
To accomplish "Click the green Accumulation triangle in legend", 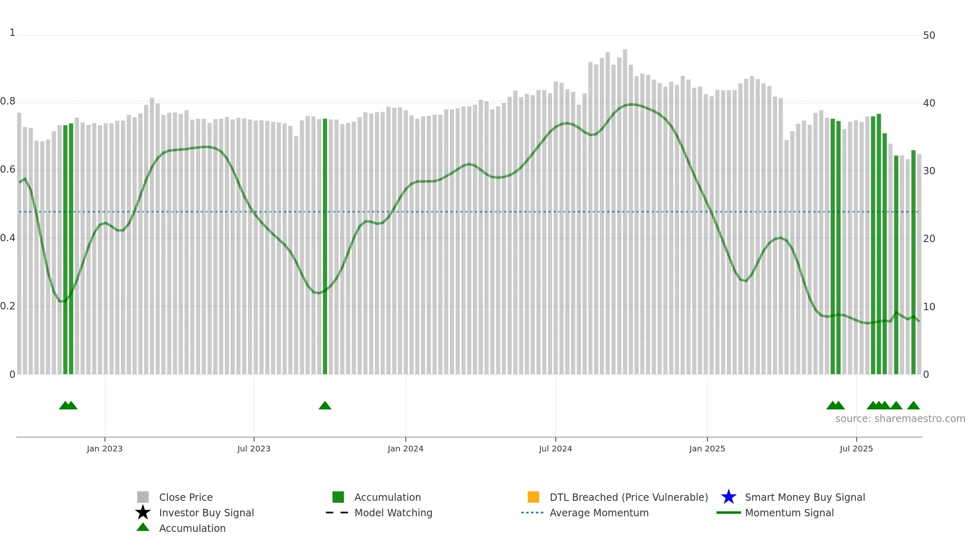I will click(143, 527).
